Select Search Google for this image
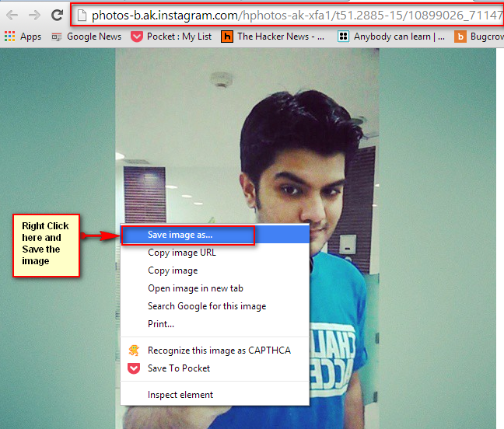 click(x=215, y=306)
